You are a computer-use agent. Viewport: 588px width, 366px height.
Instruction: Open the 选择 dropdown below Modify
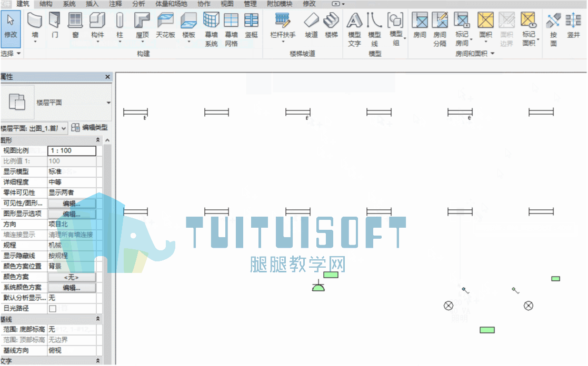tap(11, 54)
